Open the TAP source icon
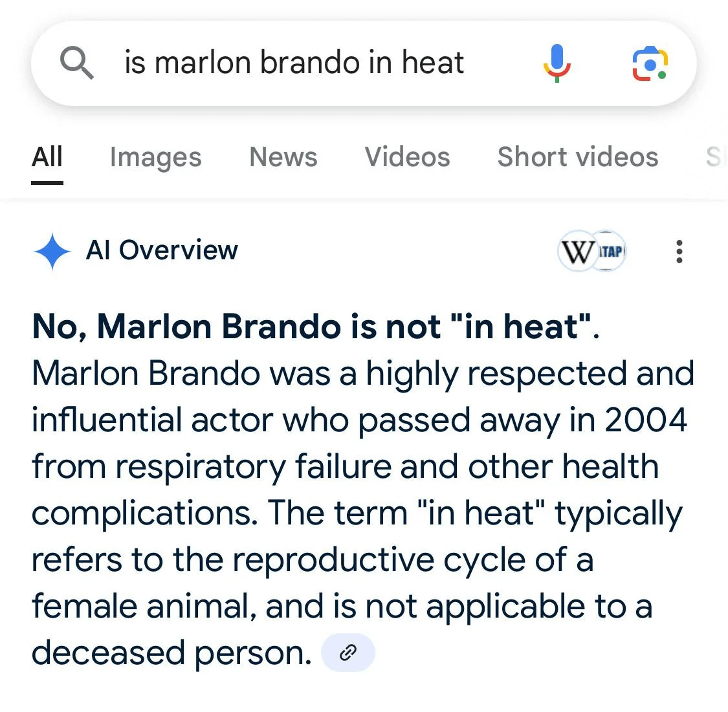This screenshot has width=728, height=712. pyautogui.click(x=610, y=251)
